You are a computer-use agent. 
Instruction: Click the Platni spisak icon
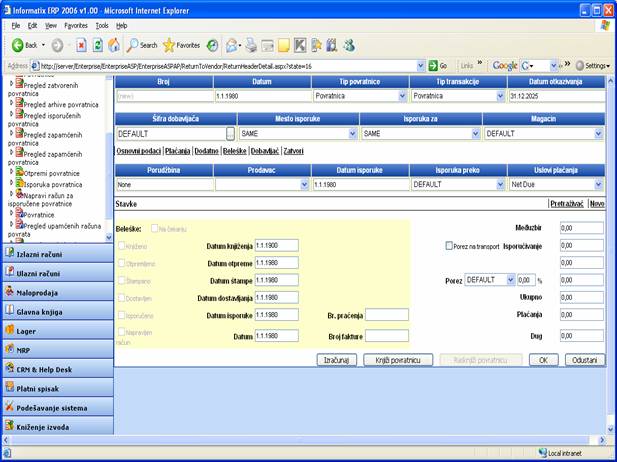coord(9,387)
